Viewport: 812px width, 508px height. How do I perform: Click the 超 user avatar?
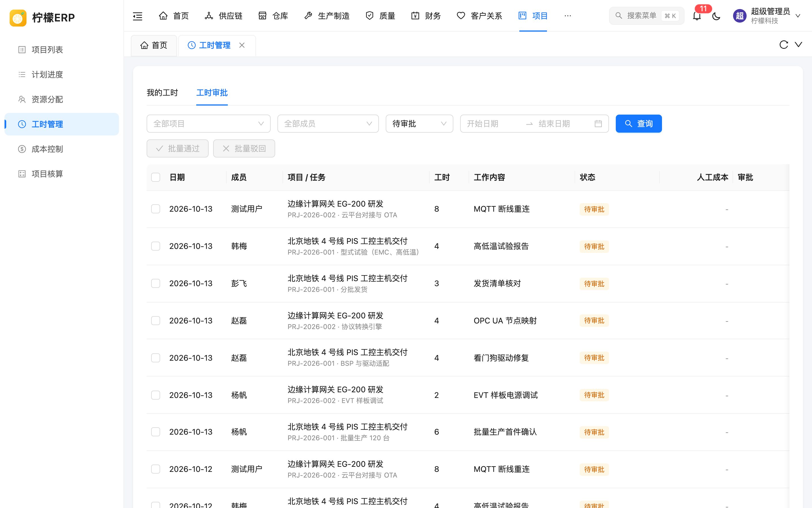[x=740, y=16]
